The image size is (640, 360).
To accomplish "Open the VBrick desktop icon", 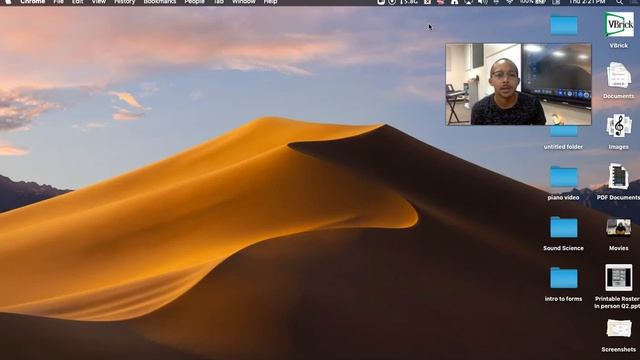I will [x=619, y=24].
